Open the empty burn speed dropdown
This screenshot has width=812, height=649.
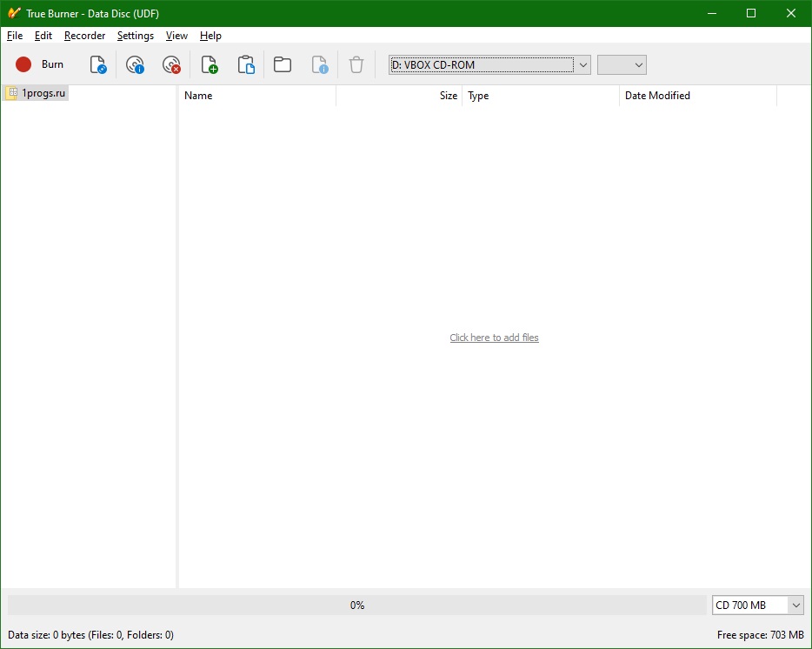coord(622,64)
